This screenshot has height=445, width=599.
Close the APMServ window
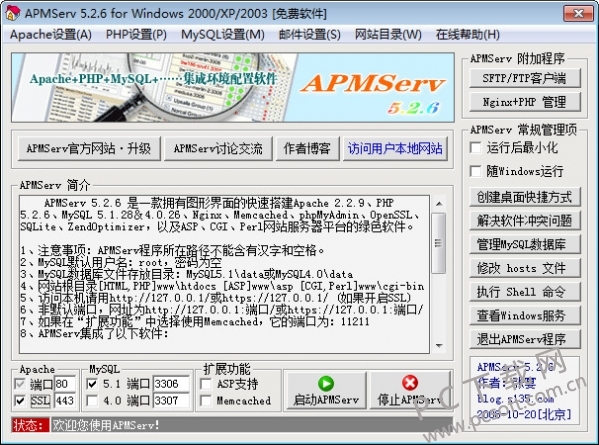578,13
